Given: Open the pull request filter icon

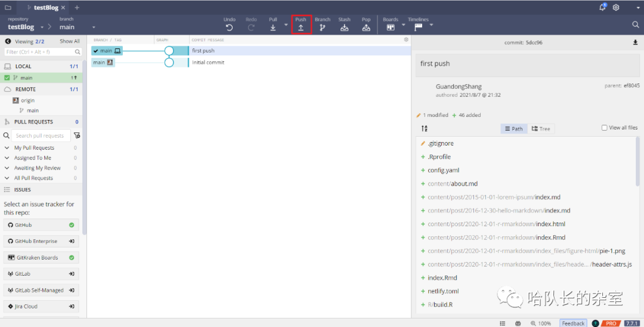Looking at the screenshot, I should coord(77,135).
